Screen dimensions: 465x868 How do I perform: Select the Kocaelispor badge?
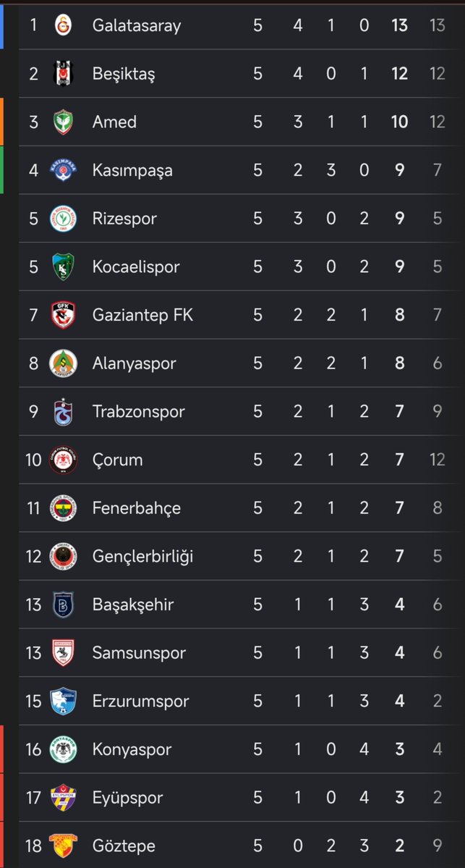63,266
